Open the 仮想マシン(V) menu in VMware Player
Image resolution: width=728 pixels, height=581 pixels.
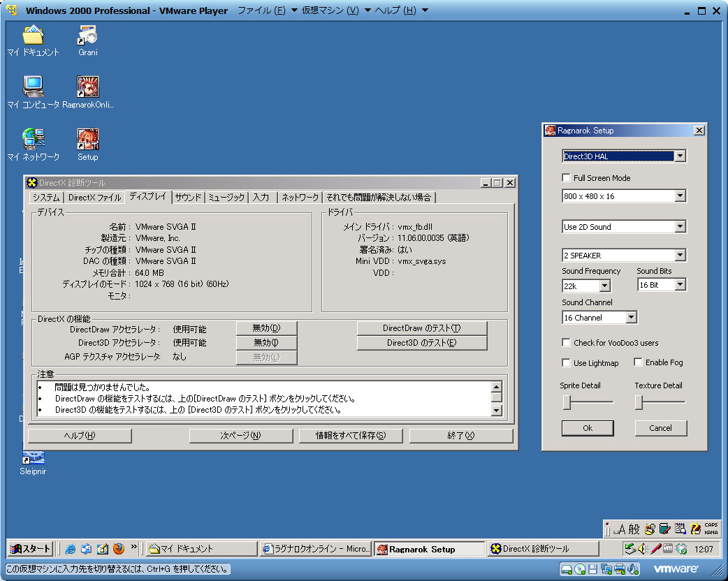(330, 10)
